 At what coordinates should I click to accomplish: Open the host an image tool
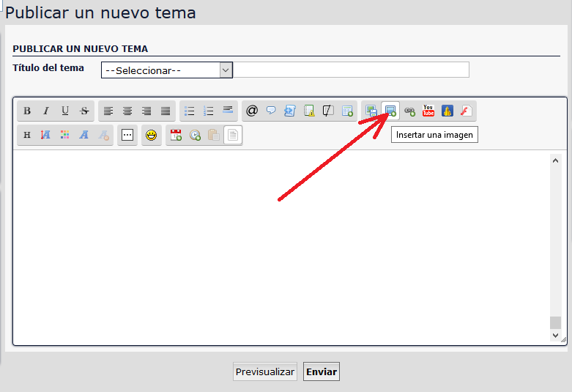(x=371, y=111)
